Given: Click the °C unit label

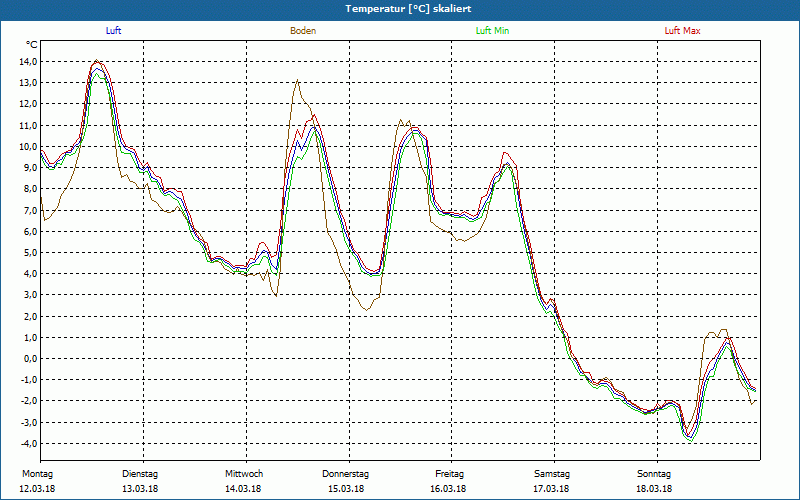Looking at the screenshot, I should 32,45.
